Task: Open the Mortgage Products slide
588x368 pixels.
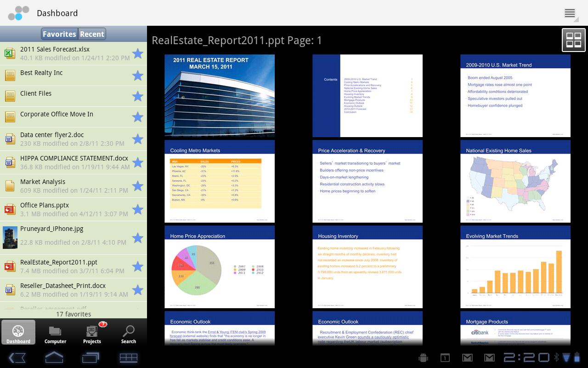Action: point(515,328)
